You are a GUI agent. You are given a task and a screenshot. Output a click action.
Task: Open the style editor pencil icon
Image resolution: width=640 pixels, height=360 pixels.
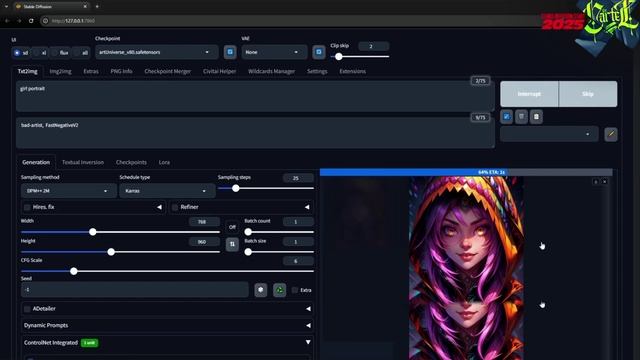point(611,134)
